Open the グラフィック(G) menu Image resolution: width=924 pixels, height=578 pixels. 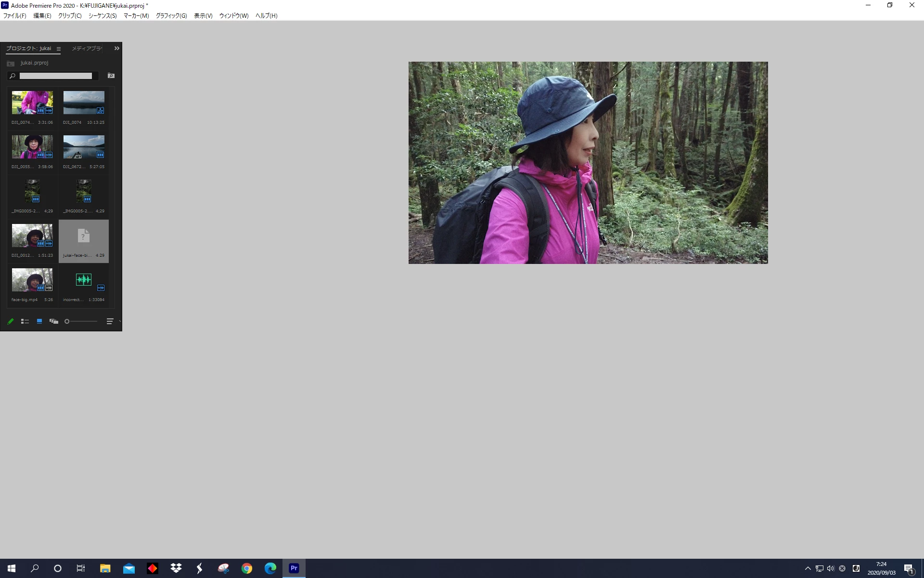(171, 15)
